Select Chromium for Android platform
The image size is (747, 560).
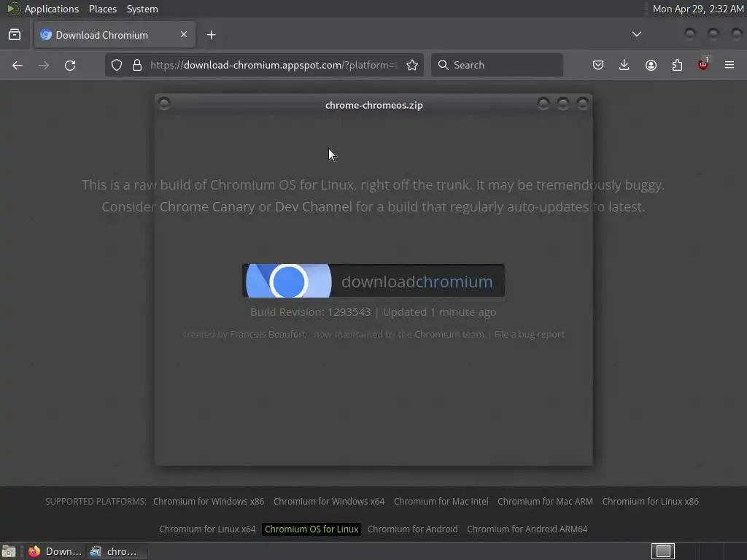pyautogui.click(x=413, y=529)
